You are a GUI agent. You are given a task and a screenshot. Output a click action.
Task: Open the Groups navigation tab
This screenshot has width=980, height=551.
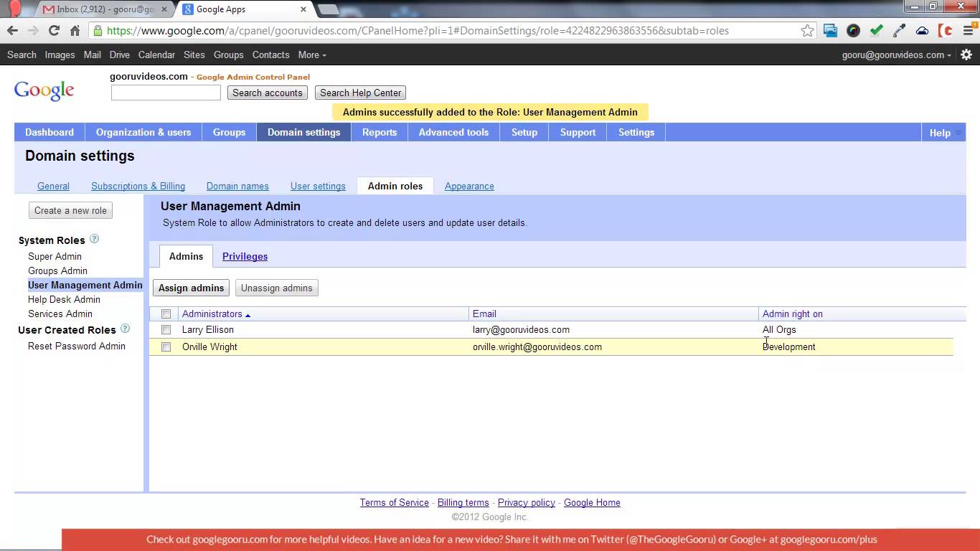(229, 132)
